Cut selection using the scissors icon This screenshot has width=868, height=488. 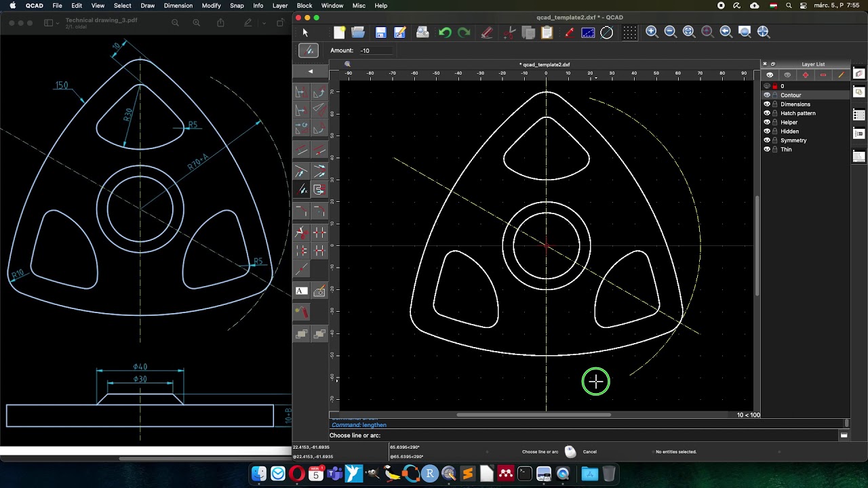tap(509, 32)
